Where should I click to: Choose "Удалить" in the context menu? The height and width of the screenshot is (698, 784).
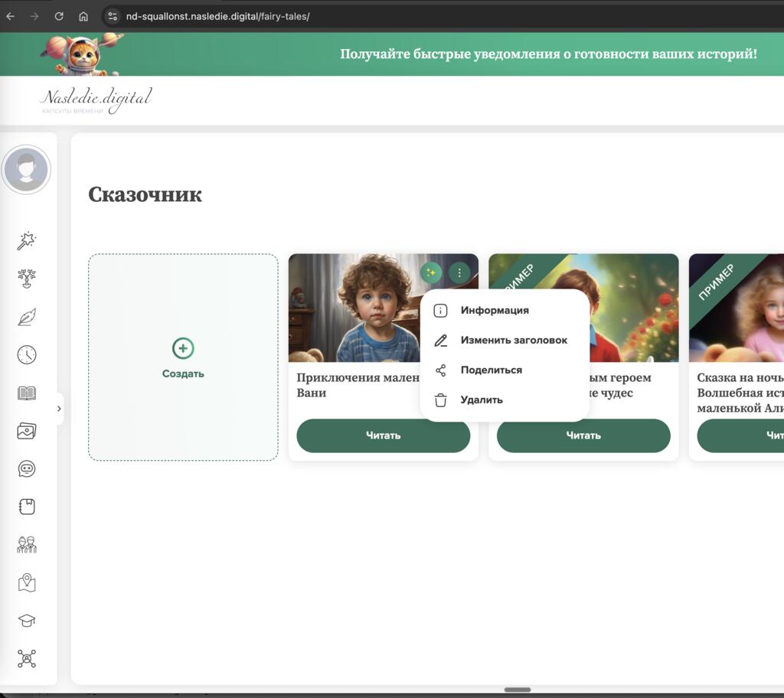click(x=481, y=400)
